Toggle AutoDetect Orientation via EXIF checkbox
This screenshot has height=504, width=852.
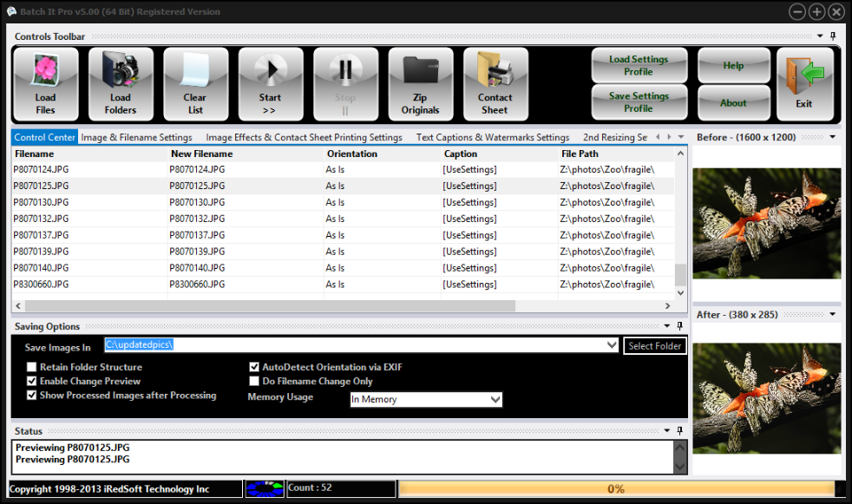[x=253, y=367]
